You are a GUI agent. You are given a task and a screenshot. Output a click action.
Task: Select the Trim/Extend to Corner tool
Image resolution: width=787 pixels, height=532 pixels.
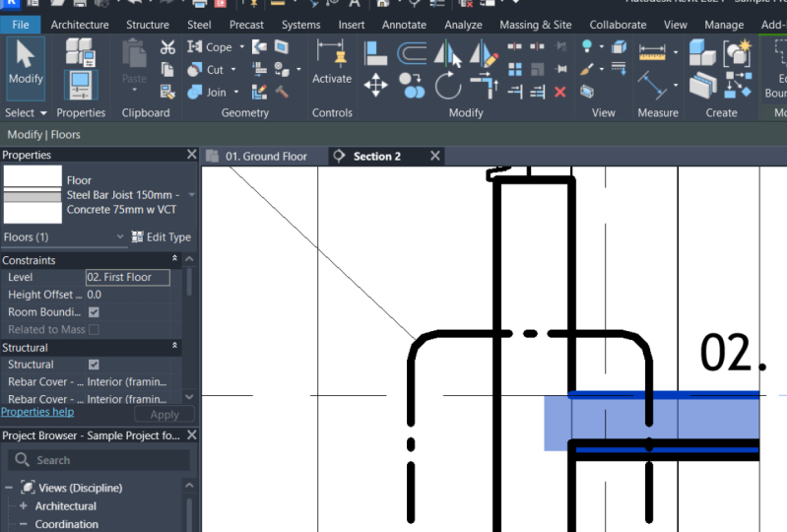pyautogui.click(x=484, y=85)
